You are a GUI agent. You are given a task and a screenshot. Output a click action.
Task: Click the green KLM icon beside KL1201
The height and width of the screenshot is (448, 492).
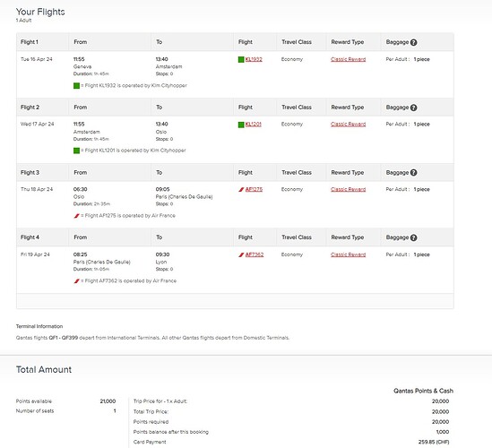pyautogui.click(x=241, y=125)
